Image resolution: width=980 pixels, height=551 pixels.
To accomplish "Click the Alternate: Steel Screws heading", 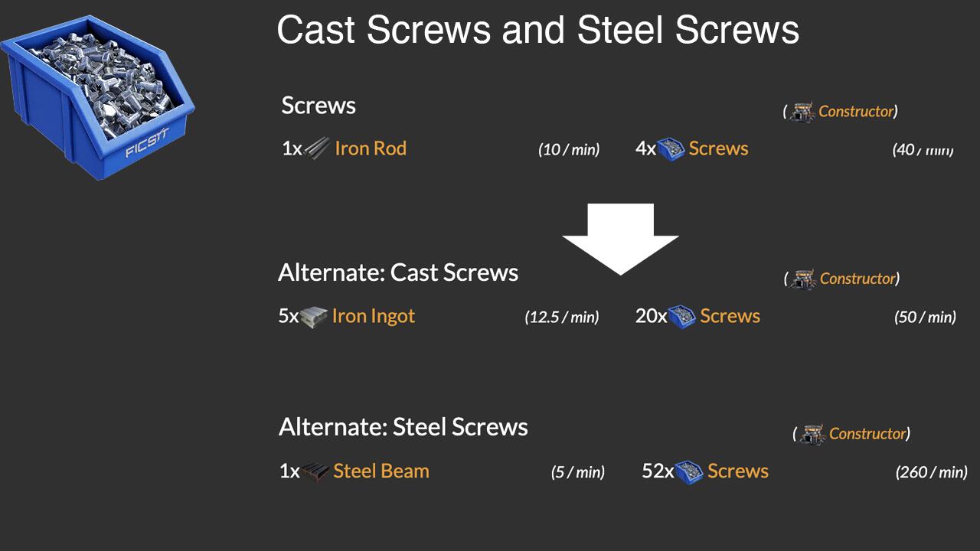I will (403, 427).
